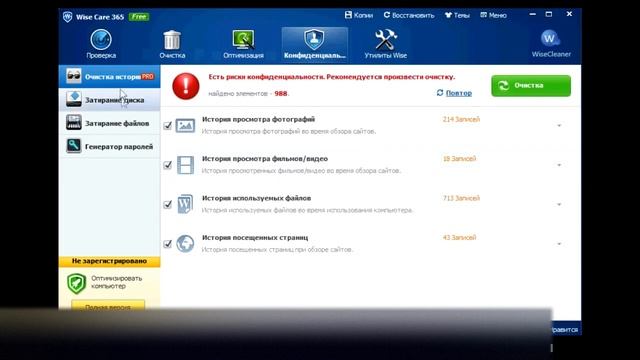The image size is (640, 360).
Task: Click История используемых файлов title
Action: pos(256,198)
